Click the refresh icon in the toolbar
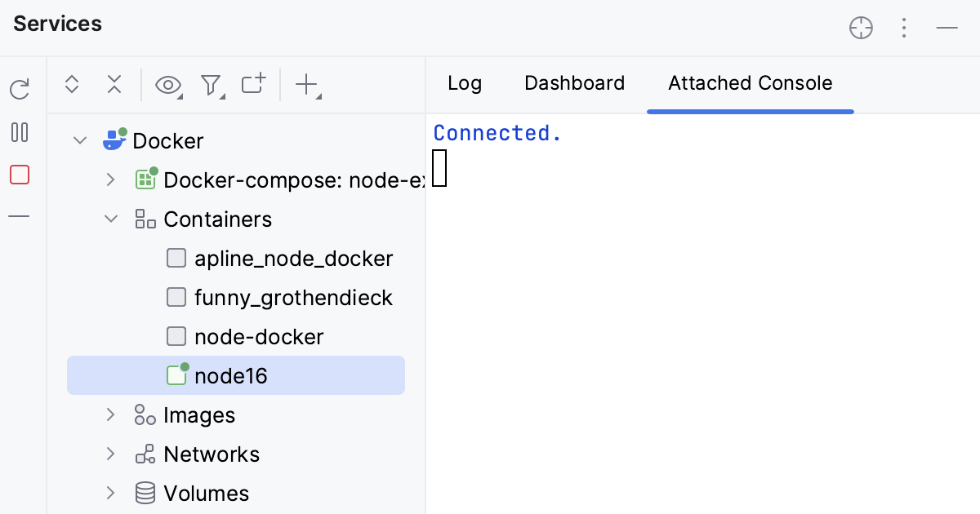The height and width of the screenshot is (514, 980). [x=20, y=90]
